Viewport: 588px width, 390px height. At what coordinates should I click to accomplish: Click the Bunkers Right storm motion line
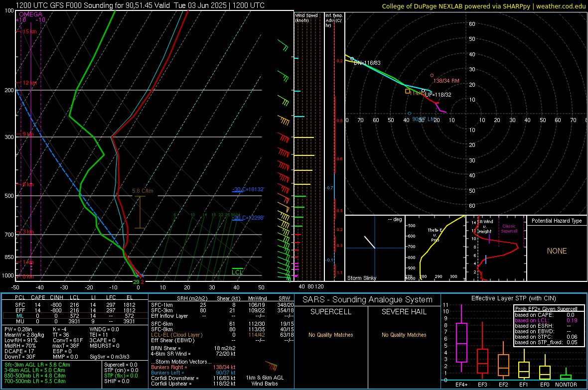pyautogui.click(x=193, y=367)
